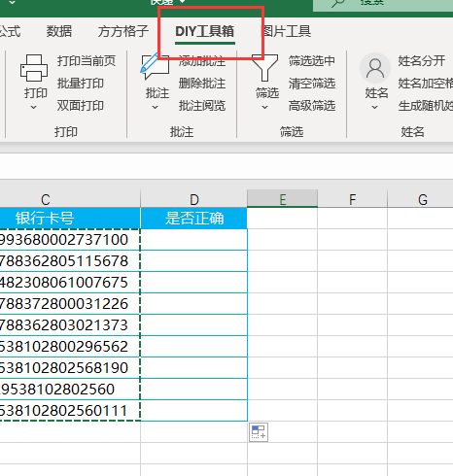Open the 公式 ribbon tab
453x476 pixels.
[10, 31]
